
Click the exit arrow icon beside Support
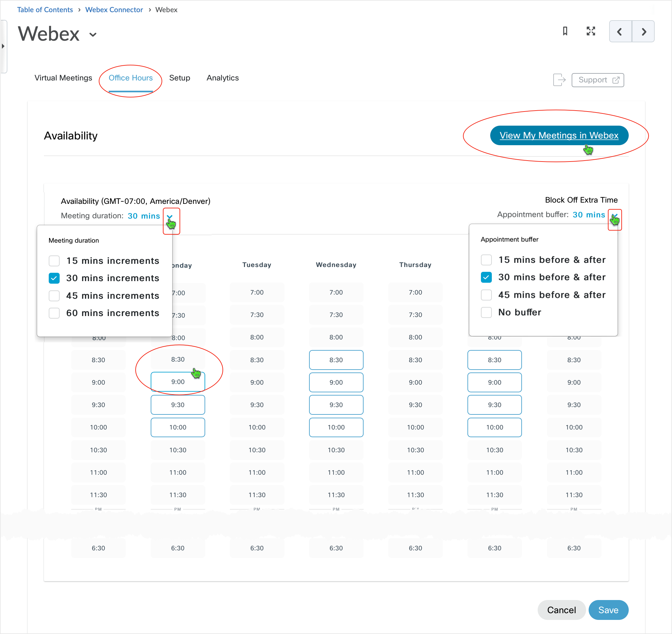click(559, 80)
